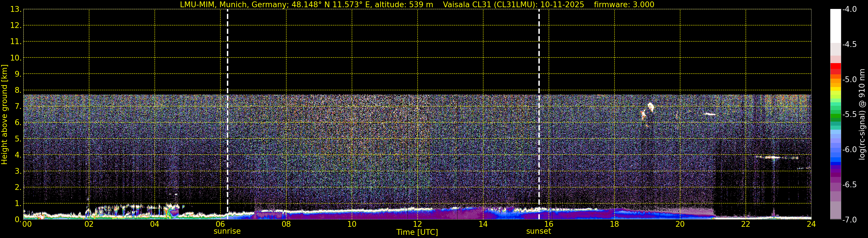Click the "sunset" label below the time axis
This screenshot has width=868, height=238.
[538, 231]
